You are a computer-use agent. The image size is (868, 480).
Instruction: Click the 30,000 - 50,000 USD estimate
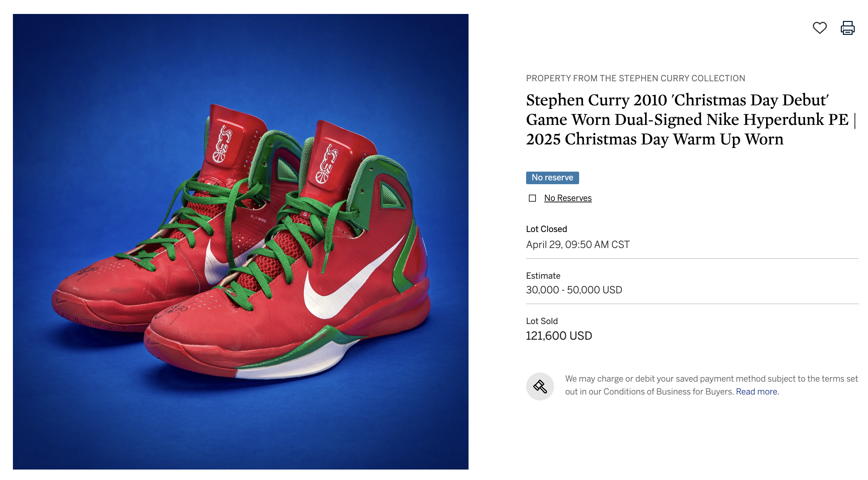click(x=574, y=290)
